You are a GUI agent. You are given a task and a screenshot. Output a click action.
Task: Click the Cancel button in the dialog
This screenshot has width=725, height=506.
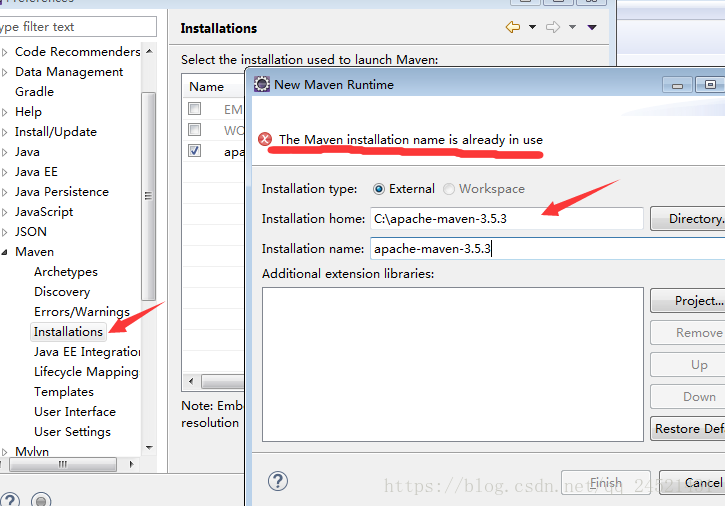point(692,482)
